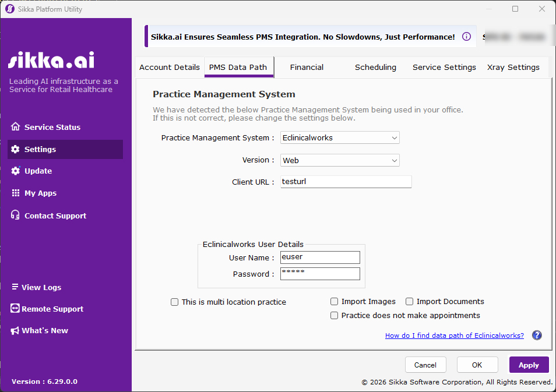The width and height of the screenshot is (556, 392).
Task: Click the Service Status home icon
Action: click(15, 127)
